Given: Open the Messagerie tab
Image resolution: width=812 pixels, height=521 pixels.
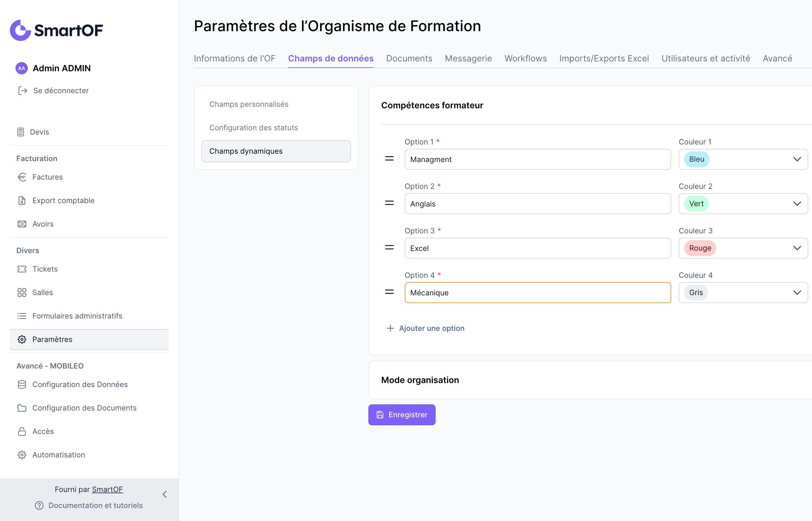Looking at the screenshot, I should (x=468, y=59).
